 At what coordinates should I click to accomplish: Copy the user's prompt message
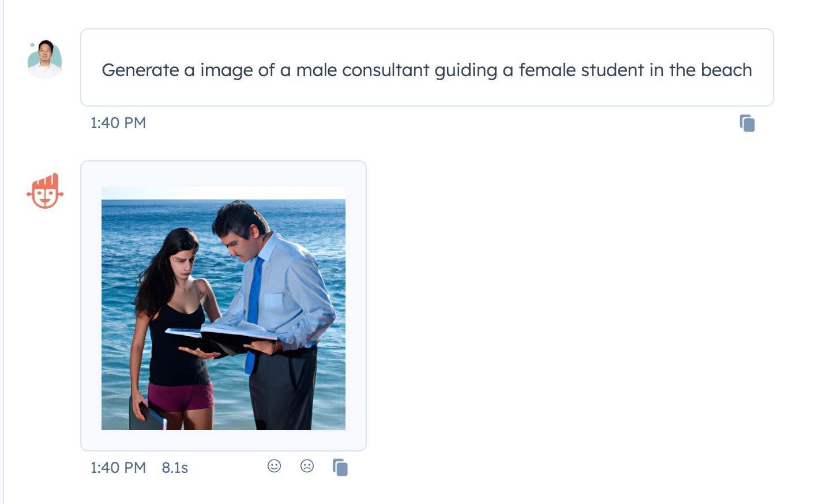[747, 123]
